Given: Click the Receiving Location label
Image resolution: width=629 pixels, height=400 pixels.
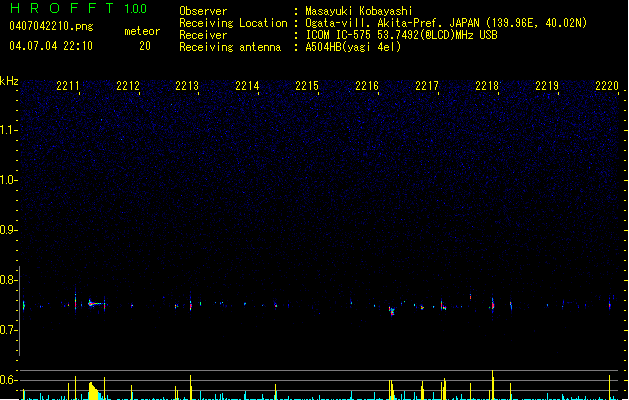Looking at the screenshot, I should tap(233, 23).
